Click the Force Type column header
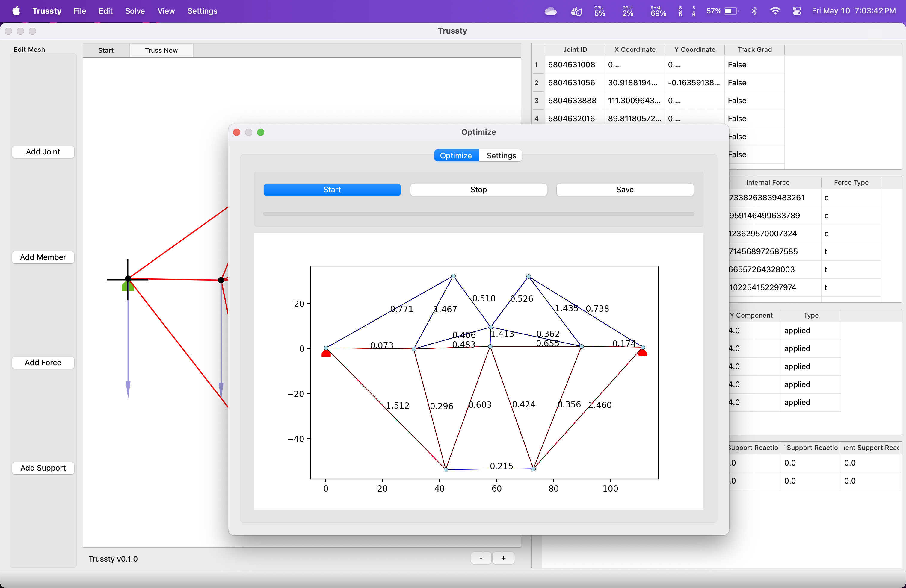This screenshot has width=906, height=588. pyautogui.click(x=851, y=183)
